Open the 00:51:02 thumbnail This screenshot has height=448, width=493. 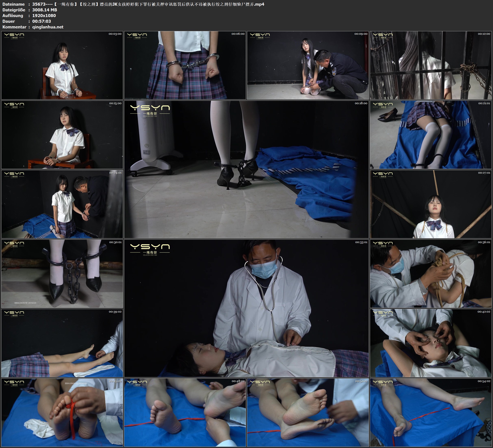pos(308,412)
